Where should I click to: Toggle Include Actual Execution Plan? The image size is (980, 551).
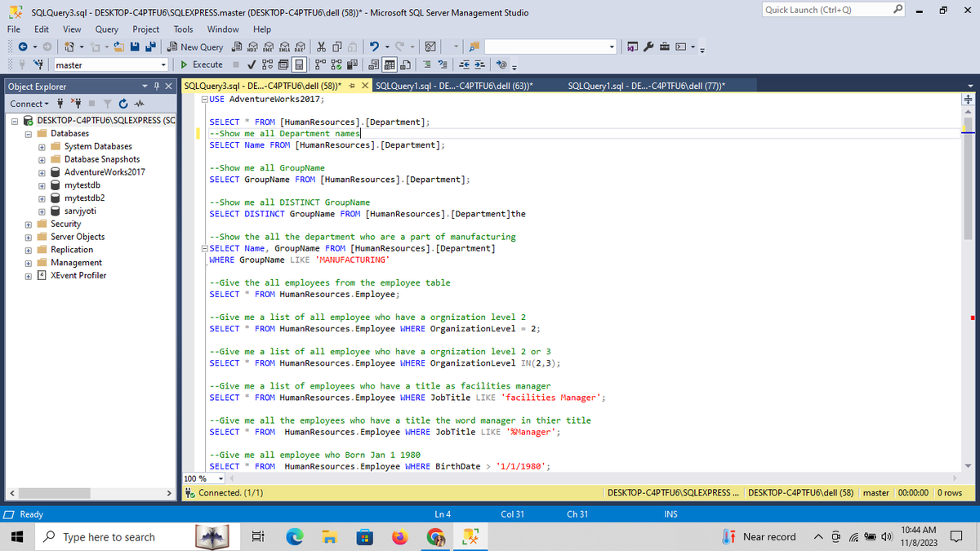321,64
